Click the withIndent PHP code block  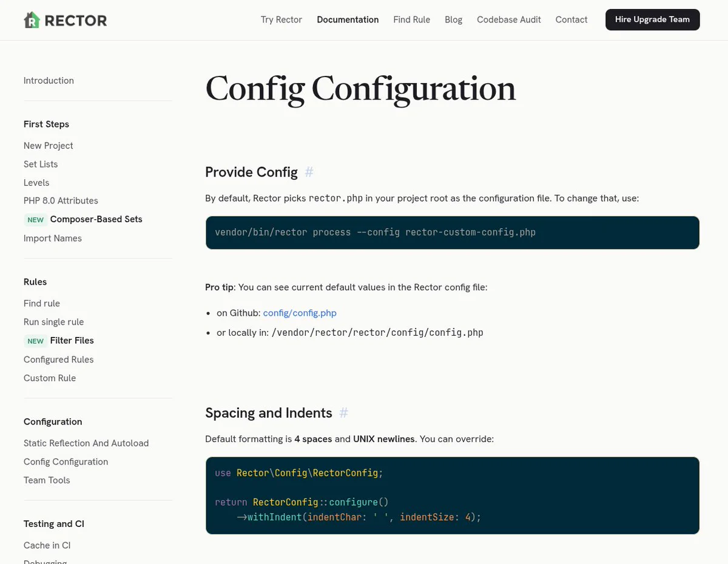(x=452, y=495)
